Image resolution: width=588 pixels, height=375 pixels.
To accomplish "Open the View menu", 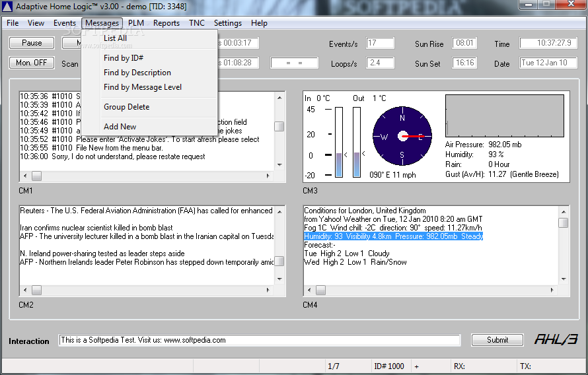I will 36,23.
